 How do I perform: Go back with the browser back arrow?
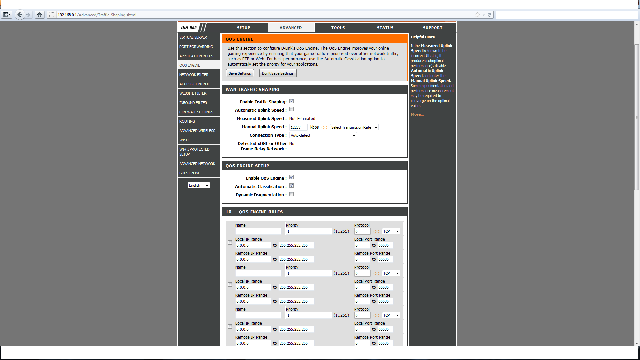(x=20, y=15)
